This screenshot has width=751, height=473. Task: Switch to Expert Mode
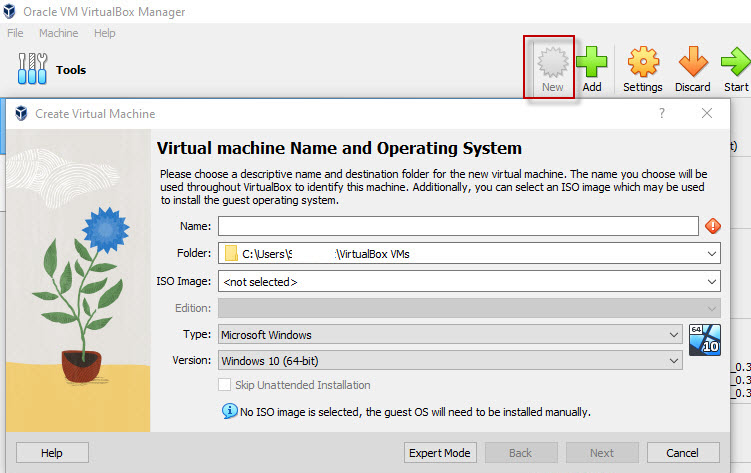(440, 452)
